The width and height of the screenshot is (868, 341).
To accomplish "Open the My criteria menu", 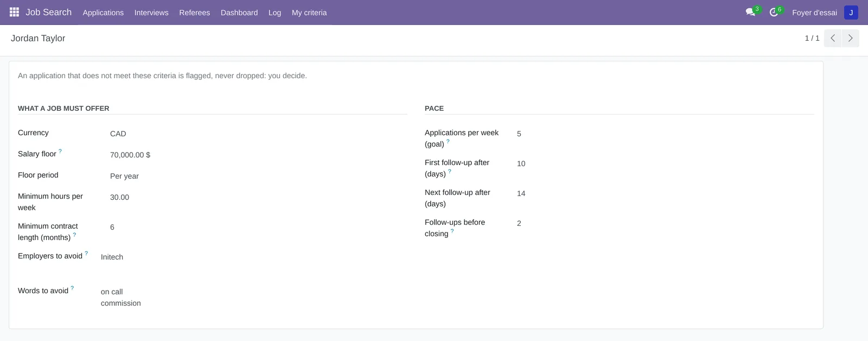I will [x=309, y=12].
